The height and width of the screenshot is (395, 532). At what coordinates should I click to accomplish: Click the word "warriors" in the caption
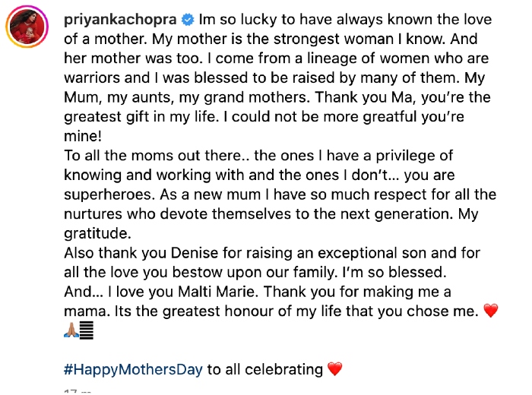[95, 78]
